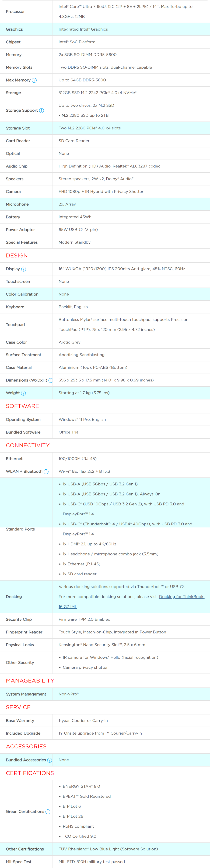Select the MANAGEABILITY section heading
The image size is (210, 868).
(x=30, y=680)
